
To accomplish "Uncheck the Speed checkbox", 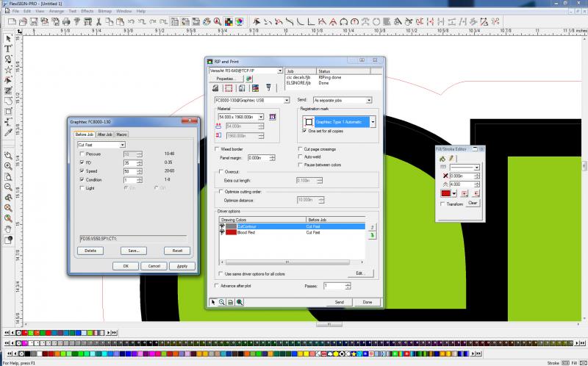I will pyautogui.click(x=82, y=171).
